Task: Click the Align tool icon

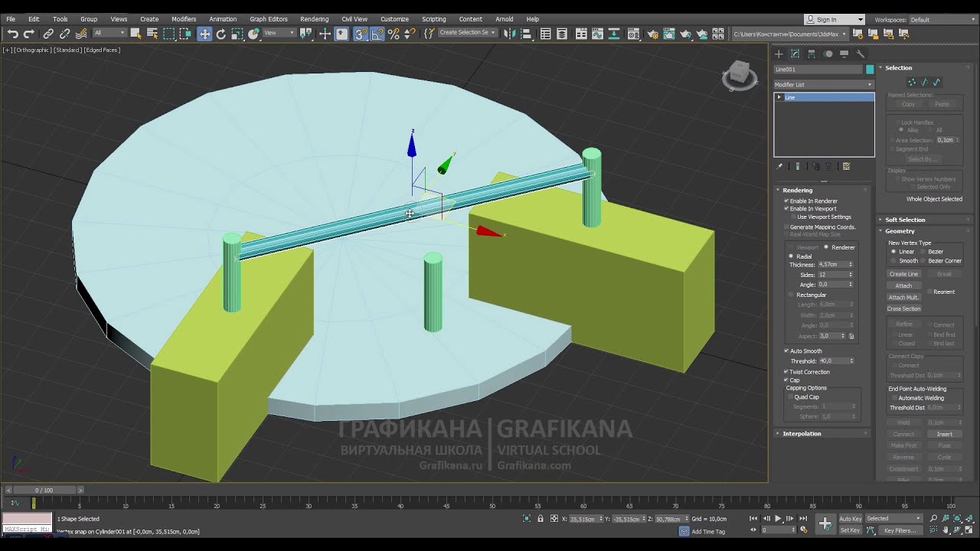Action: (526, 34)
